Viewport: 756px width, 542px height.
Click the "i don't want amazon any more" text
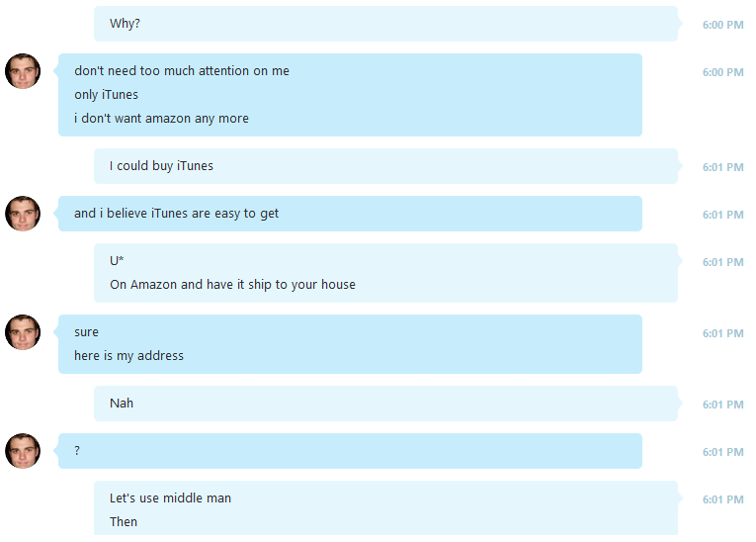coord(161,119)
